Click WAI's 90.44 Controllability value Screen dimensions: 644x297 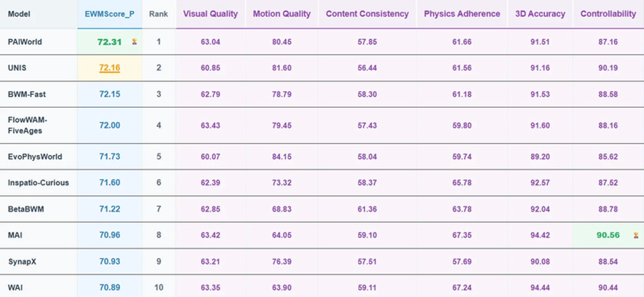pyautogui.click(x=608, y=288)
